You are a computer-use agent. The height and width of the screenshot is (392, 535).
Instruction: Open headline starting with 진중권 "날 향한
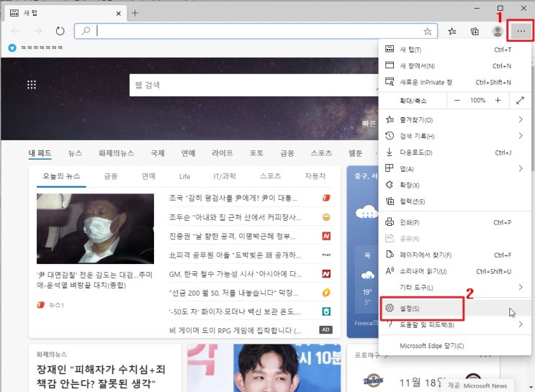coord(233,236)
